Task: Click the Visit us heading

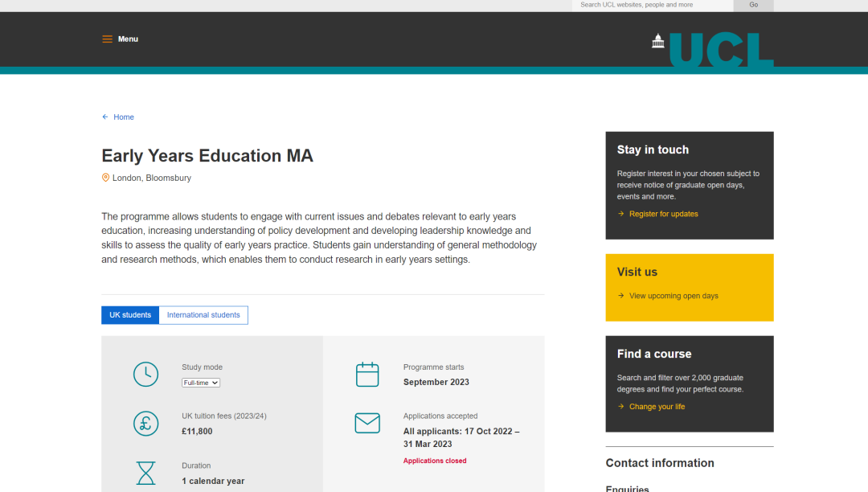Action: (637, 272)
